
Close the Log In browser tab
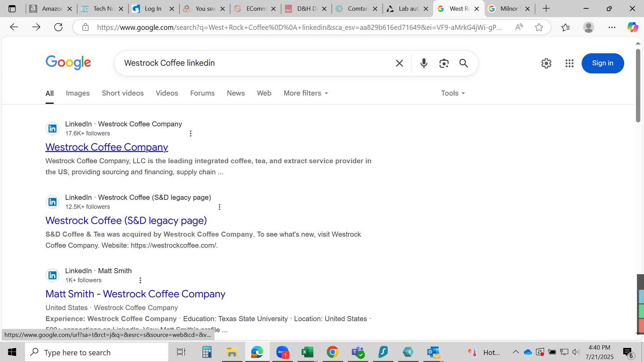pos(172,9)
